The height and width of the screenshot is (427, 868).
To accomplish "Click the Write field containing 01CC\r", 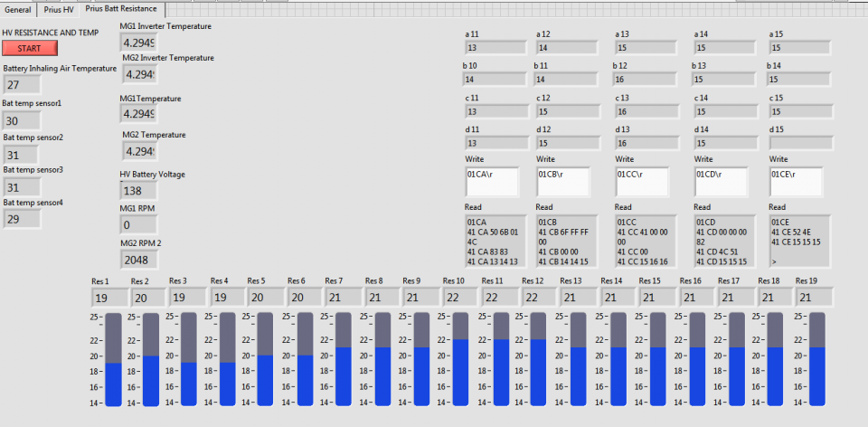I will (642, 181).
